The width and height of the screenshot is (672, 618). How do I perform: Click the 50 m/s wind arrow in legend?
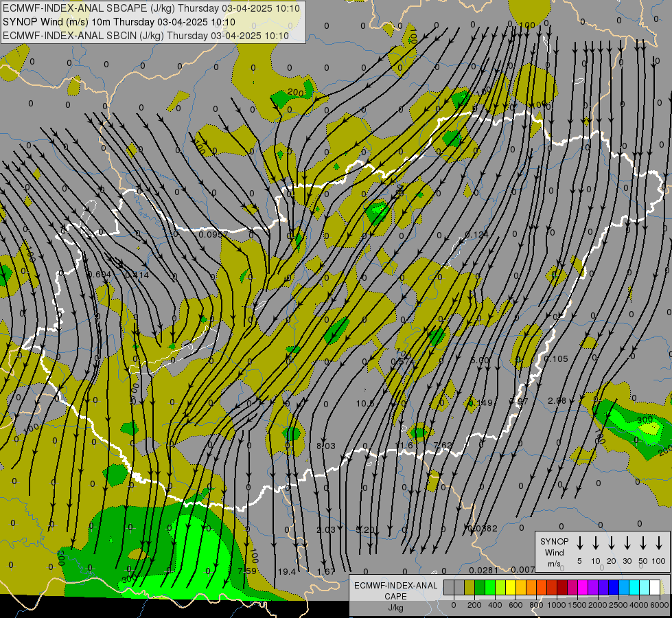(x=643, y=543)
